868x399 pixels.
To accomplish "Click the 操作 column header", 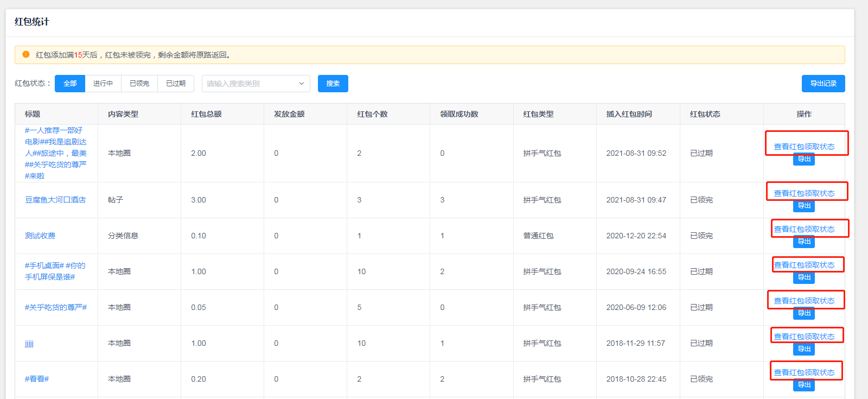I will click(804, 114).
